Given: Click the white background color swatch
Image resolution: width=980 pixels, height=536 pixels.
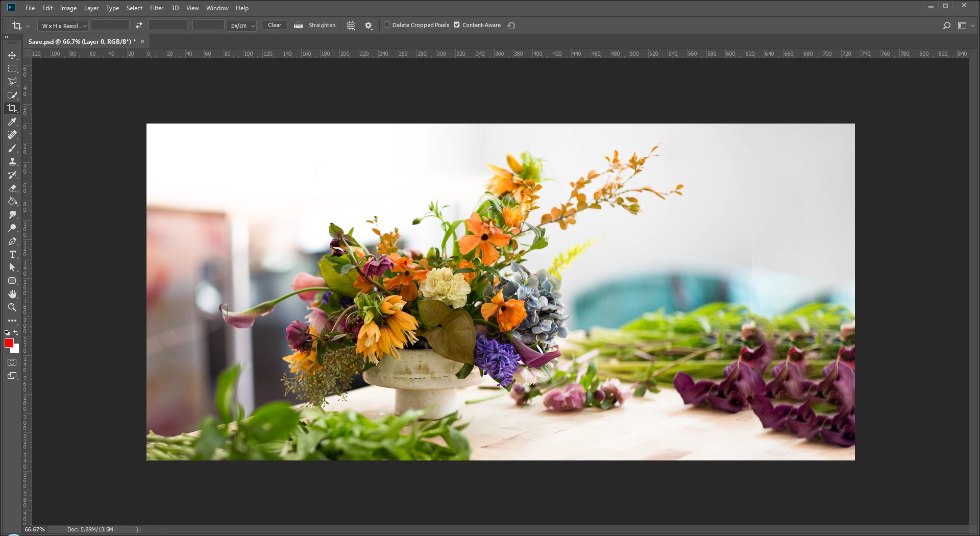Looking at the screenshot, I should click(16, 350).
